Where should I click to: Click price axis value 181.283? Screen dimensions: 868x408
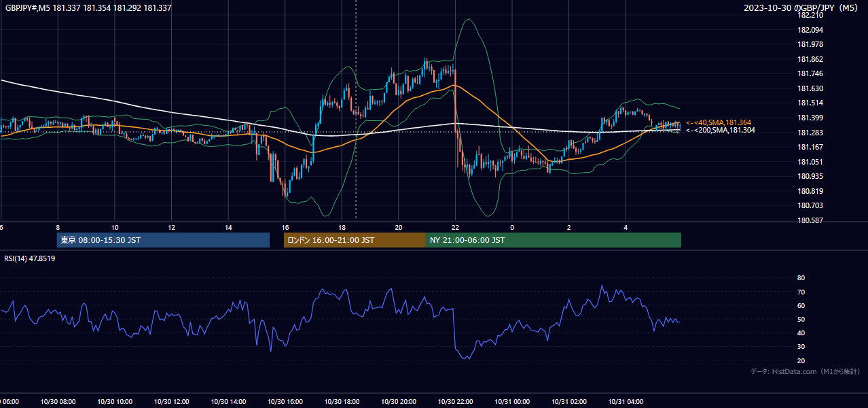coord(810,132)
